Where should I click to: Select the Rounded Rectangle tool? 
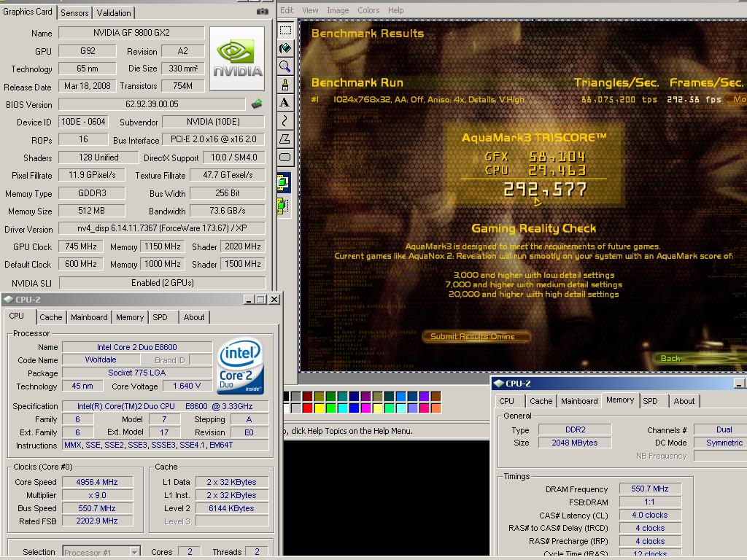pos(285,157)
